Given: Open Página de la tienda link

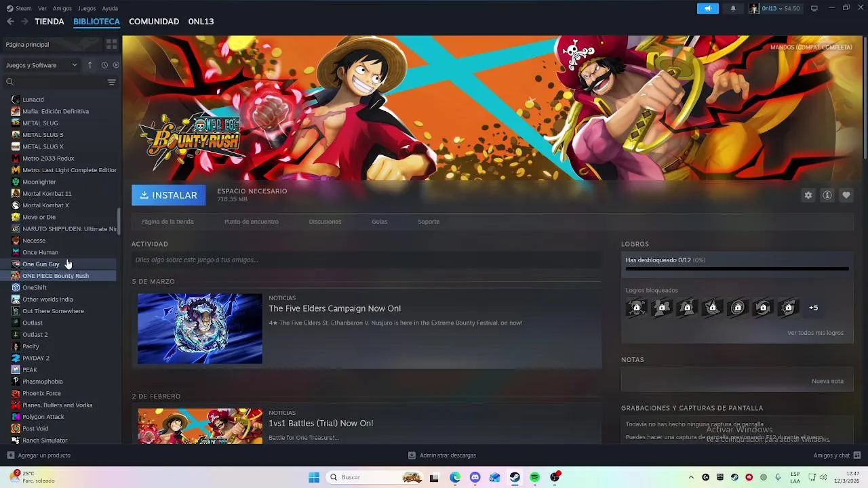Looking at the screenshot, I should pos(167,222).
